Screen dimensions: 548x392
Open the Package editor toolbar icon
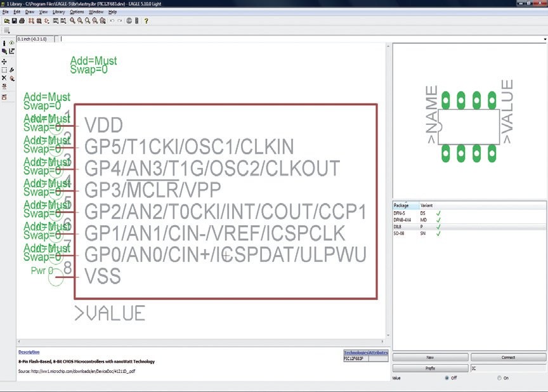39,21
